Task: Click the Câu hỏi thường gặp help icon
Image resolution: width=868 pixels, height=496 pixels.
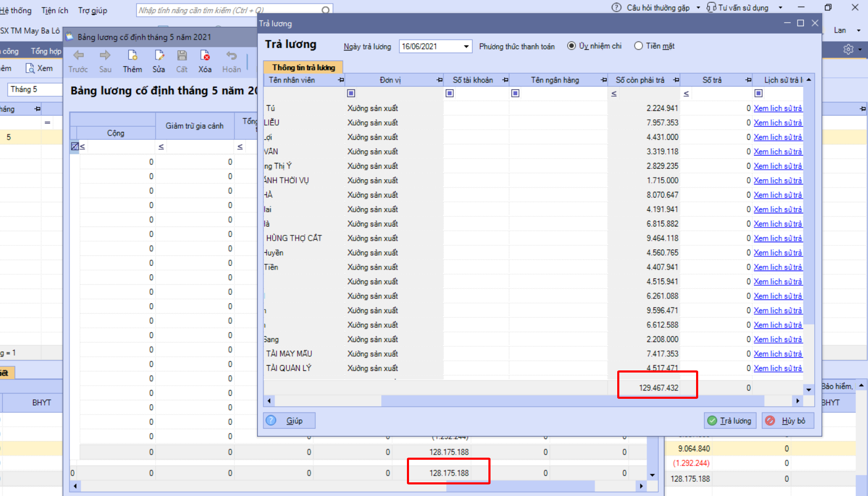Action: pos(617,7)
